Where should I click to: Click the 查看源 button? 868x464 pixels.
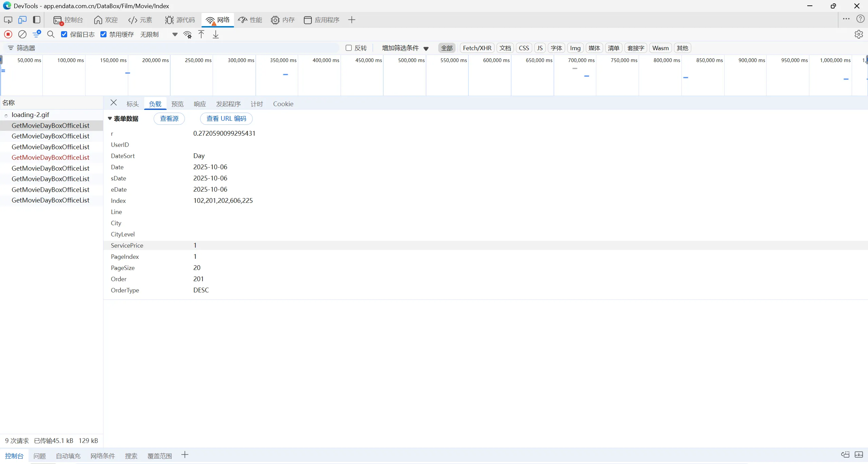pos(169,118)
